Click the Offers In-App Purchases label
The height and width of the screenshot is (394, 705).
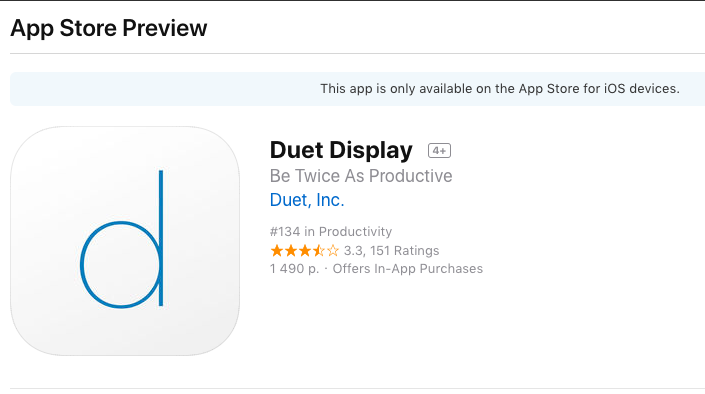pyautogui.click(x=408, y=269)
